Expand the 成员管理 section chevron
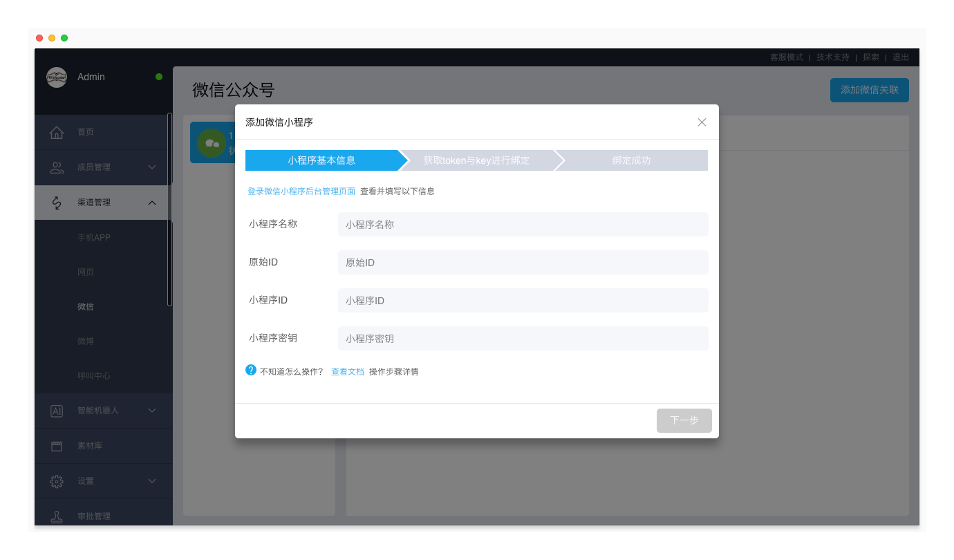 pyautogui.click(x=152, y=167)
